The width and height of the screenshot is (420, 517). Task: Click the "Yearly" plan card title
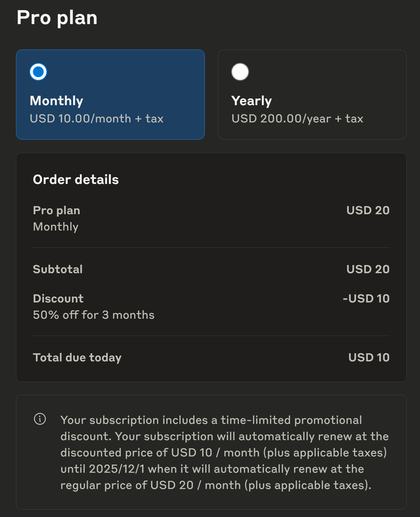pos(251,101)
